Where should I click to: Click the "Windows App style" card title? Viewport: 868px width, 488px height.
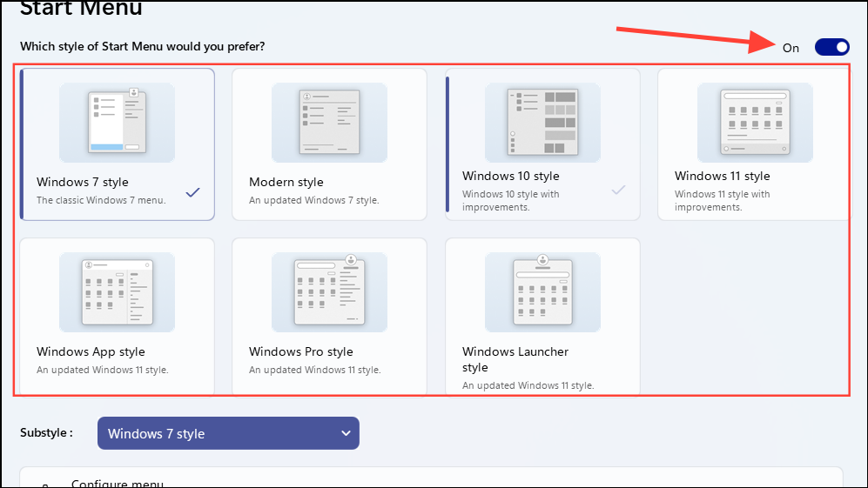(x=91, y=352)
